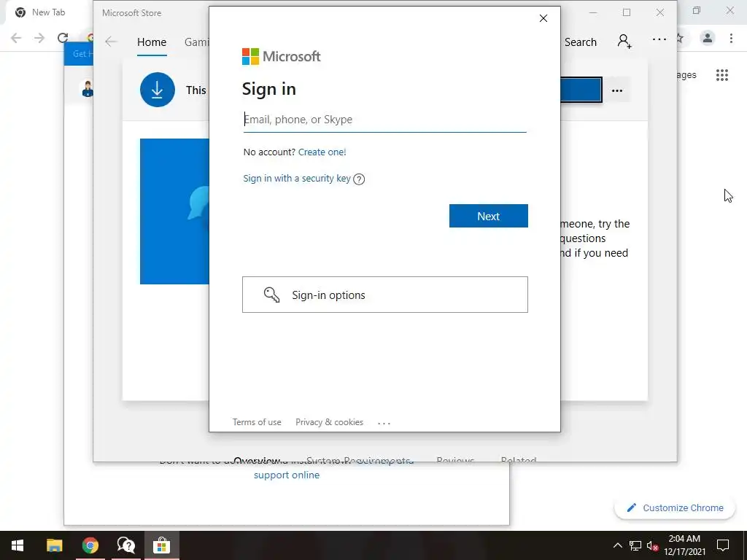Open Google apps grid in Chrome
This screenshot has width=747, height=560.
pyautogui.click(x=721, y=75)
